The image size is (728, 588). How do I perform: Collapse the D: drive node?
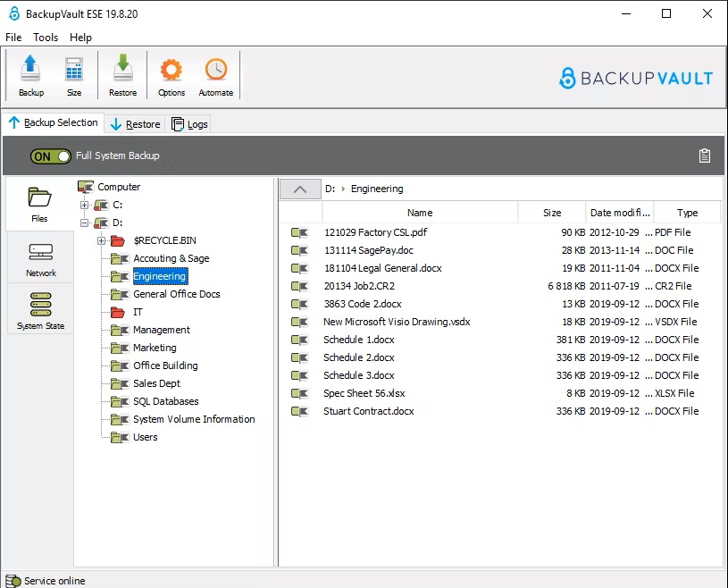coord(84,223)
